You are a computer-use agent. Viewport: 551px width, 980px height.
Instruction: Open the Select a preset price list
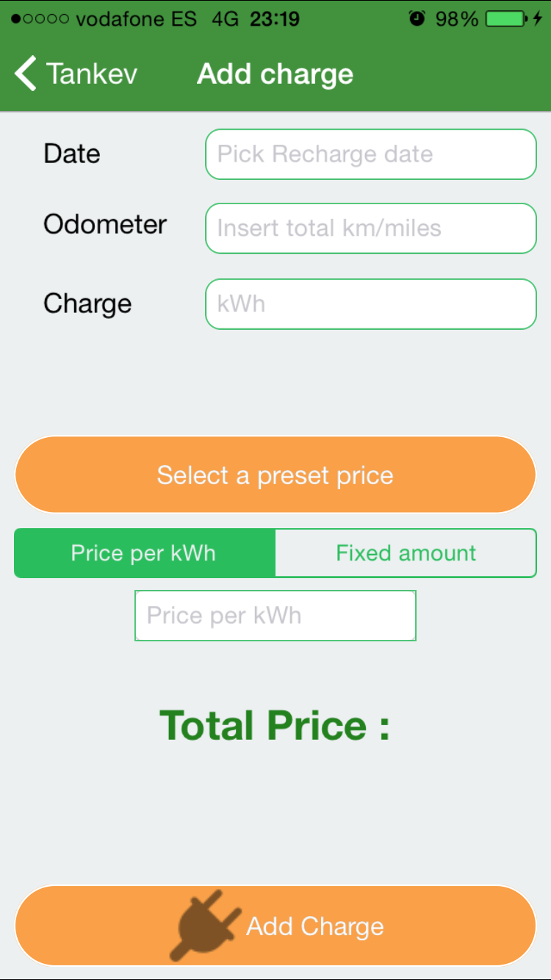coord(275,475)
